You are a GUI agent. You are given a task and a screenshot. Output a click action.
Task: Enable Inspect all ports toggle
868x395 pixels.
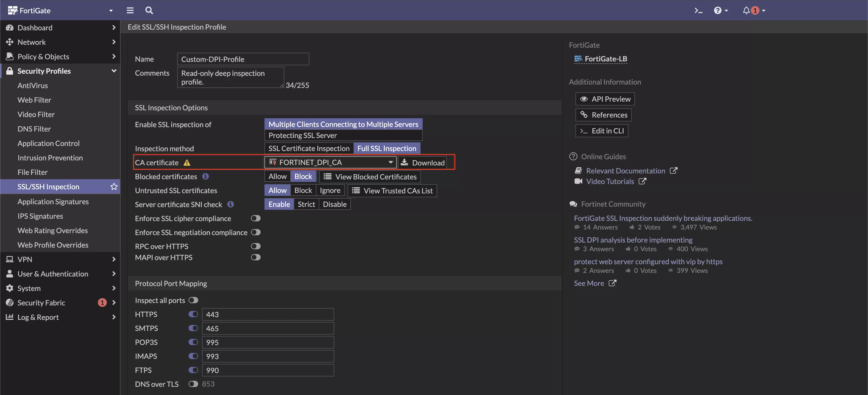tap(193, 300)
